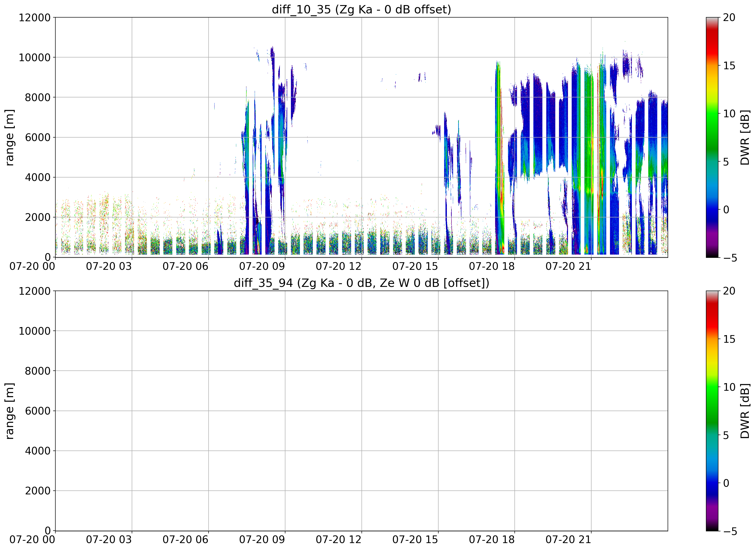
Task: Click the 4000 y-tick on diff_35_94 plot
Action: tap(38, 451)
